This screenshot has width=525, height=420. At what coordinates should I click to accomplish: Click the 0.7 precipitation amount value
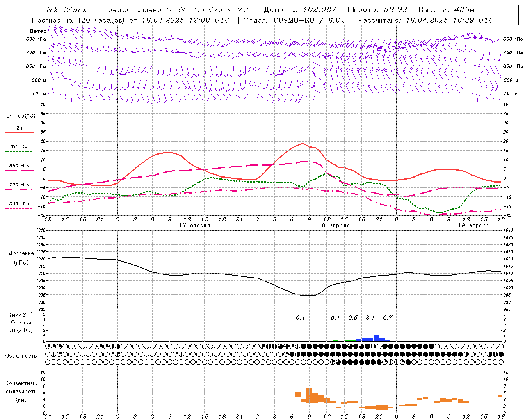(x=388, y=317)
